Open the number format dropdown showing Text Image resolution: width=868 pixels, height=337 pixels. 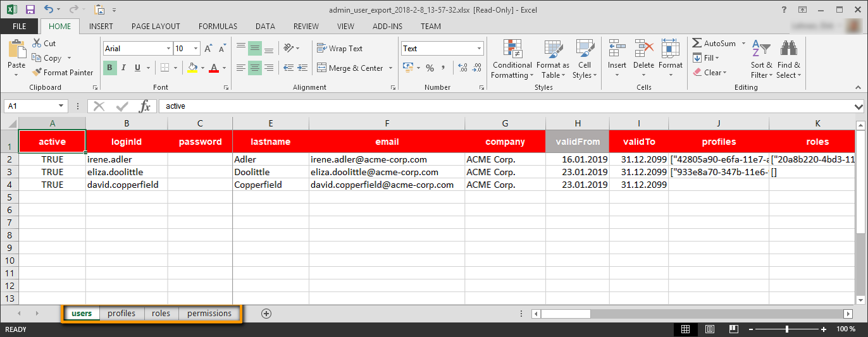[x=479, y=49]
